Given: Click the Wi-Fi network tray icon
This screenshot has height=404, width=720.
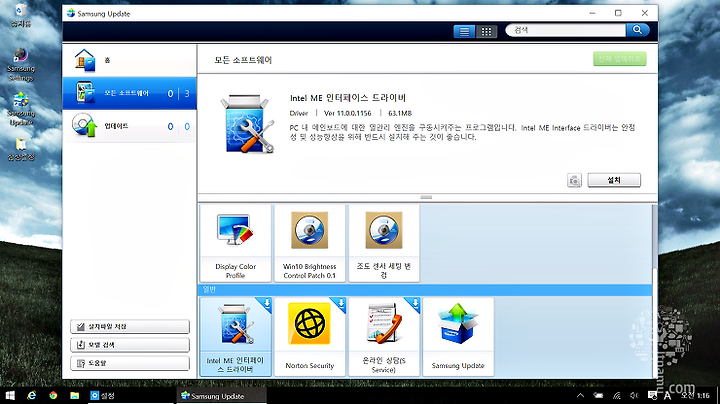Looking at the screenshot, I should [616, 395].
